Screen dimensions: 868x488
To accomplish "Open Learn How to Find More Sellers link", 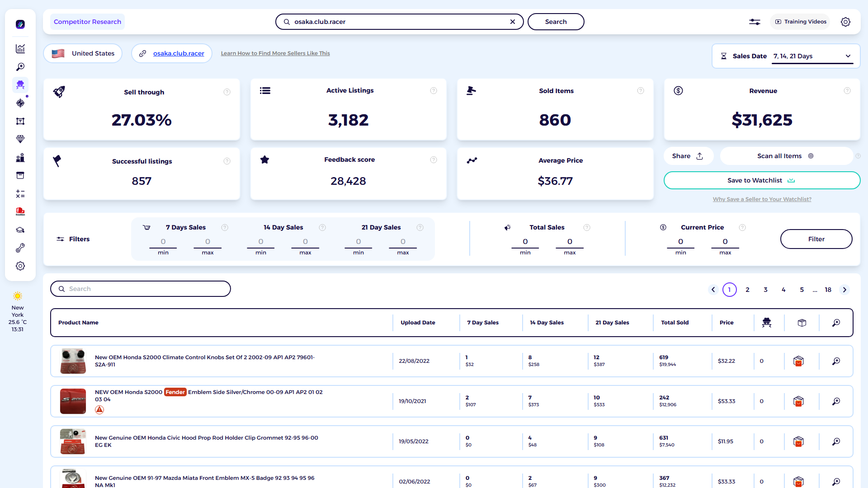I will pyautogui.click(x=275, y=53).
